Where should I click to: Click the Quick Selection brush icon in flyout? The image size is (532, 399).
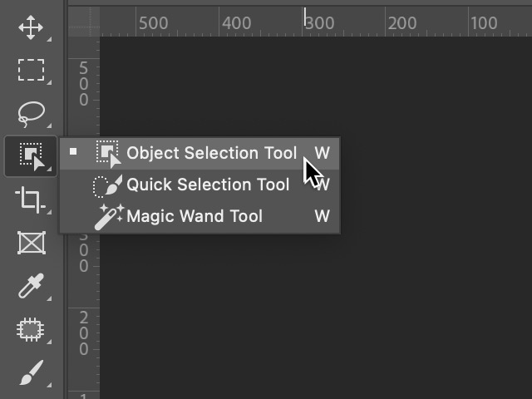(x=108, y=185)
